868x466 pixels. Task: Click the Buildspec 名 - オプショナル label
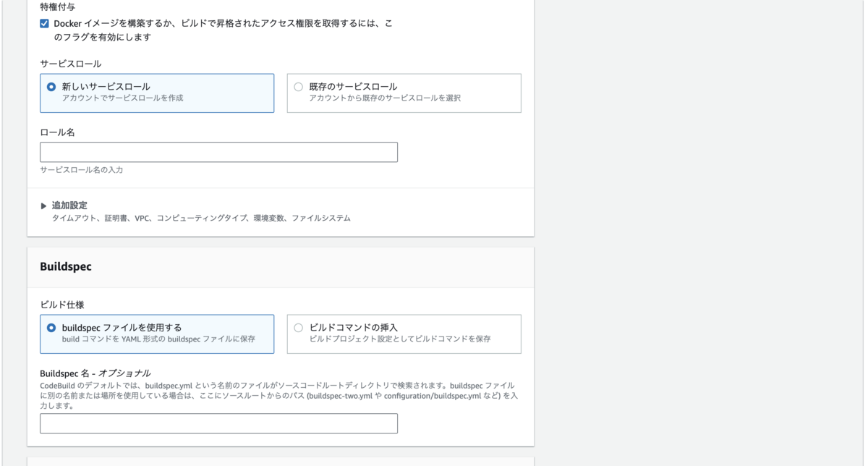tap(95, 373)
